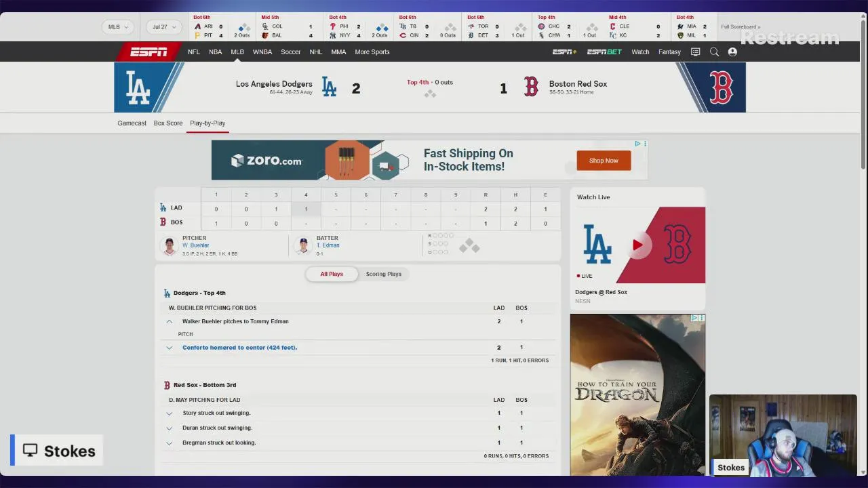
Task: Open the search magnifier icon
Action: pyautogui.click(x=714, y=52)
